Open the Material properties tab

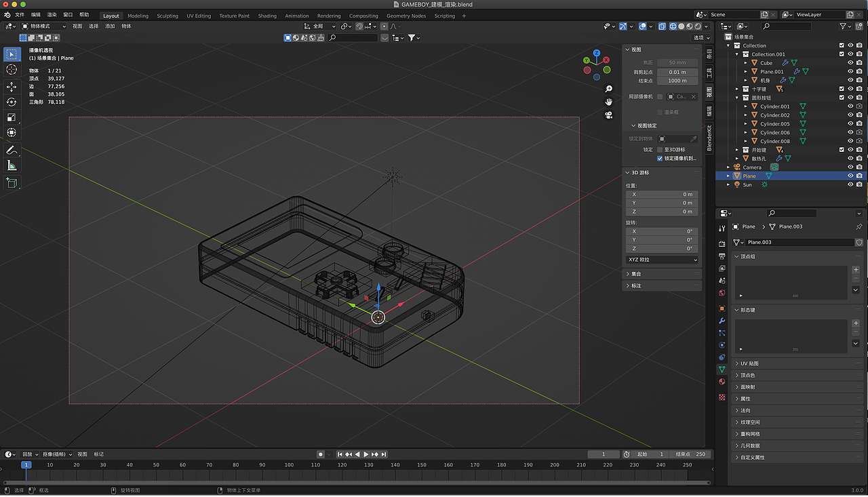click(x=722, y=381)
